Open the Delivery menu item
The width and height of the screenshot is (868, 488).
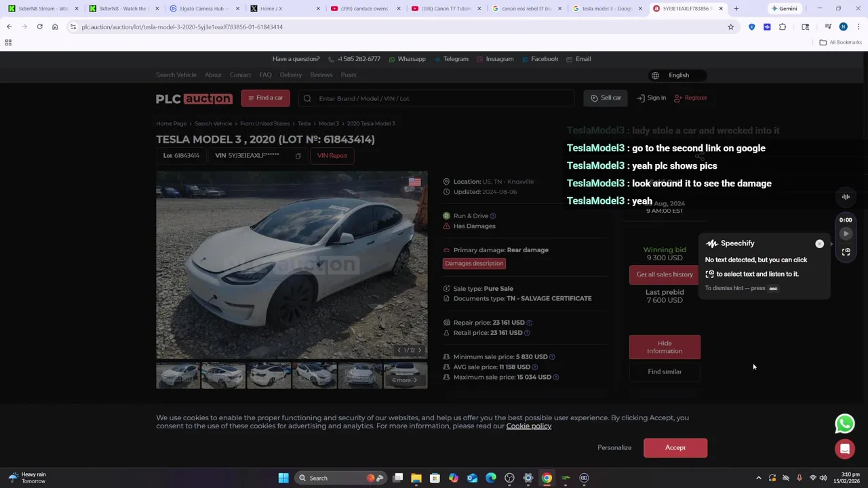[x=290, y=75]
